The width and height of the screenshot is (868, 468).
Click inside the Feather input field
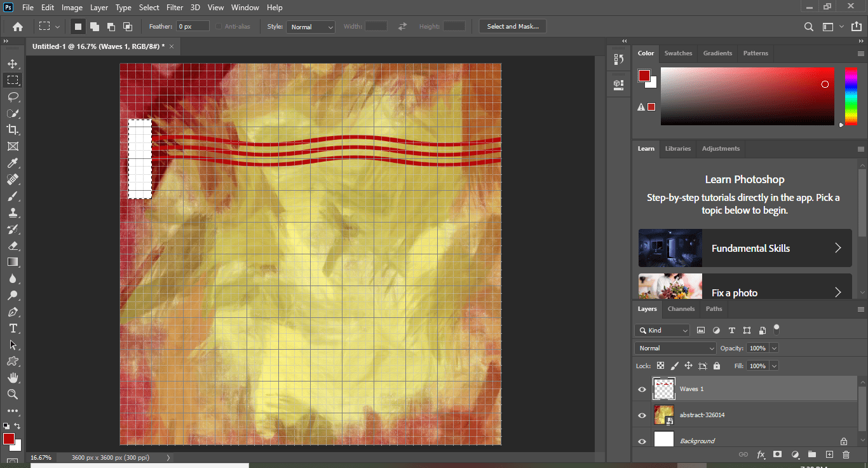(192, 26)
